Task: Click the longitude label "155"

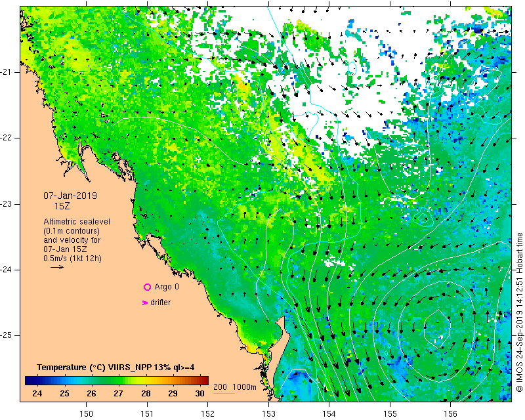Action: tap(390, 414)
